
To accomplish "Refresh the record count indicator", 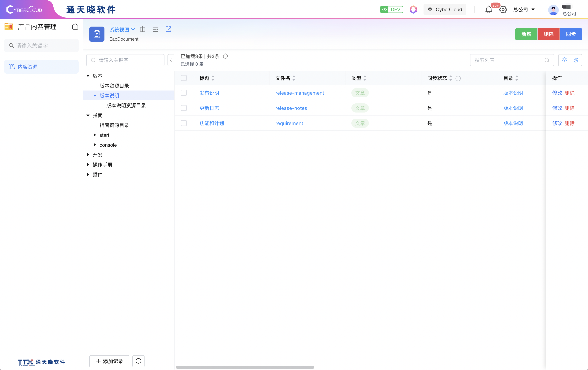I will (x=225, y=56).
